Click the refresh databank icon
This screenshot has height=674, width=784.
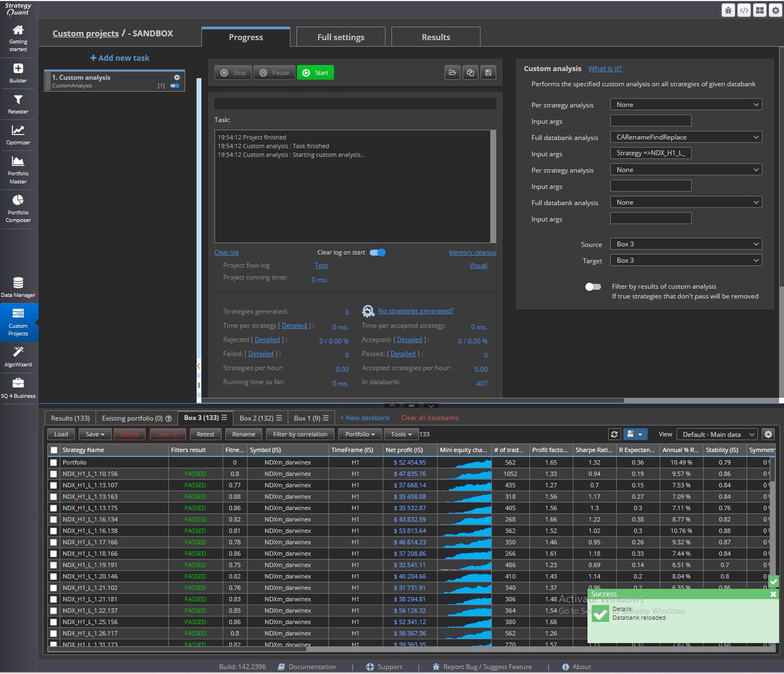614,434
